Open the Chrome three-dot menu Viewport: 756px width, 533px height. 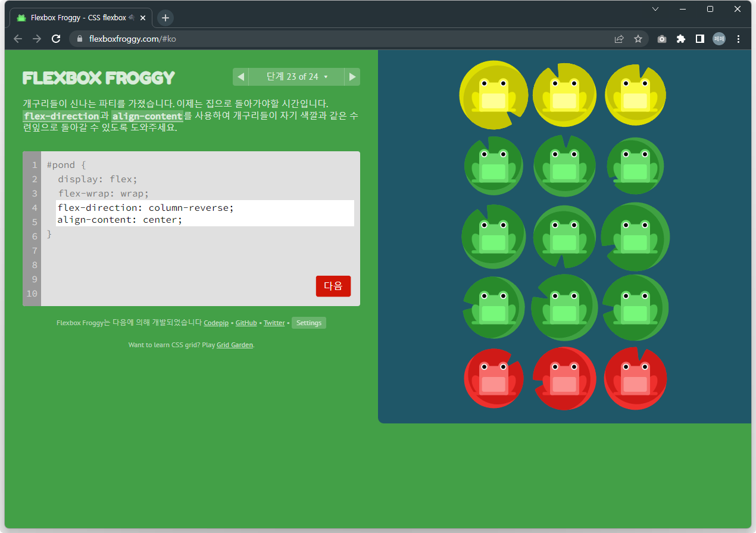739,39
